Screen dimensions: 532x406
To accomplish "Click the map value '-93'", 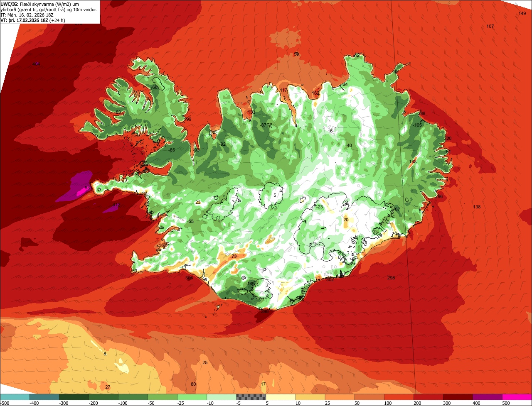I will tap(196, 150).
